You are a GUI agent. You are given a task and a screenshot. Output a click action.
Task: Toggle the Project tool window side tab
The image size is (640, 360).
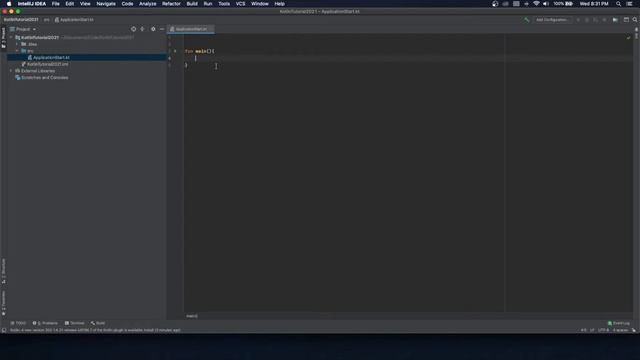coord(3,38)
